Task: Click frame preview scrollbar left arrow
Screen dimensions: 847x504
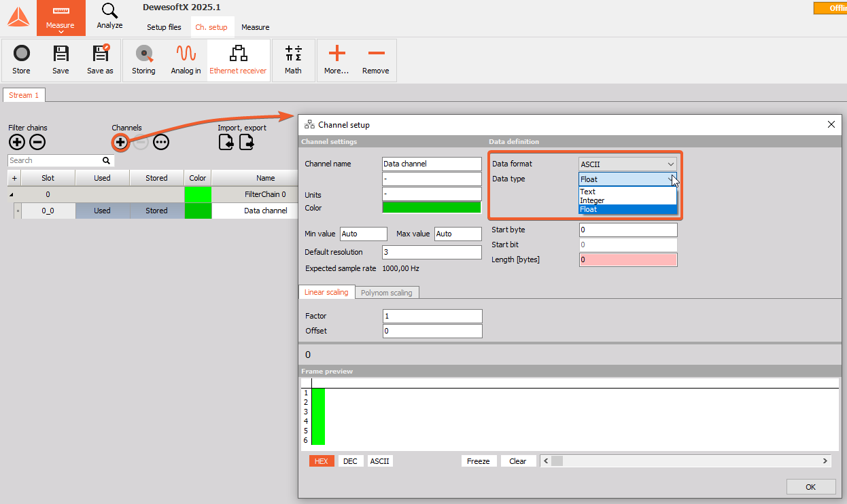Action: 546,461
